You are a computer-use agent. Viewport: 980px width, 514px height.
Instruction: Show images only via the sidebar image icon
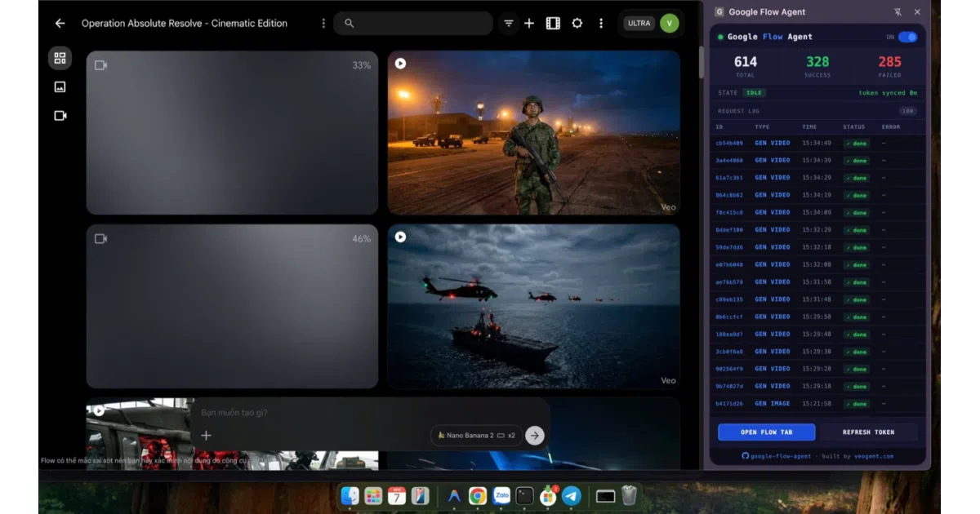click(x=60, y=86)
